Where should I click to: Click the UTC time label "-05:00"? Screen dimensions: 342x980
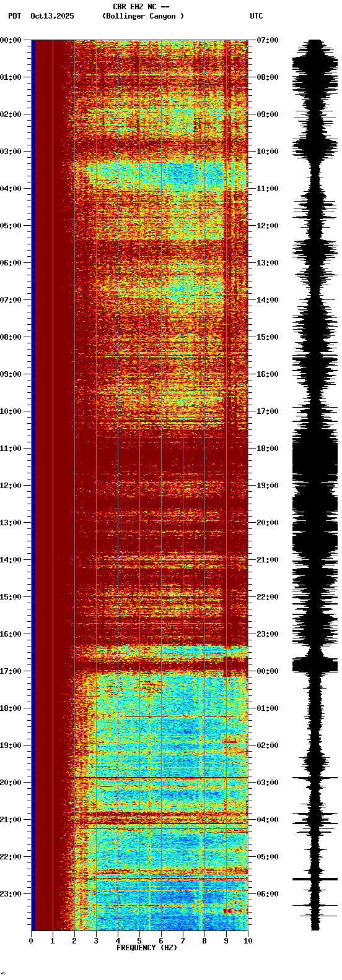(x=267, y=857)
